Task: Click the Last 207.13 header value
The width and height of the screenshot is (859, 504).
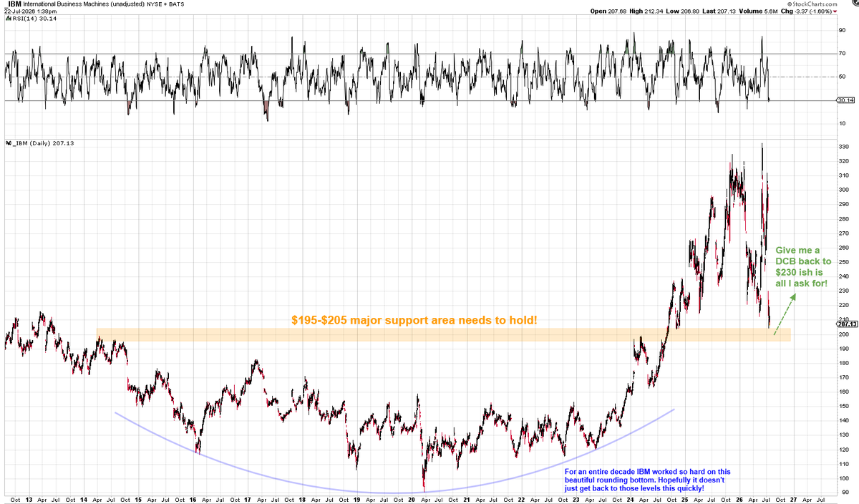Action: [x=717, y=11]
